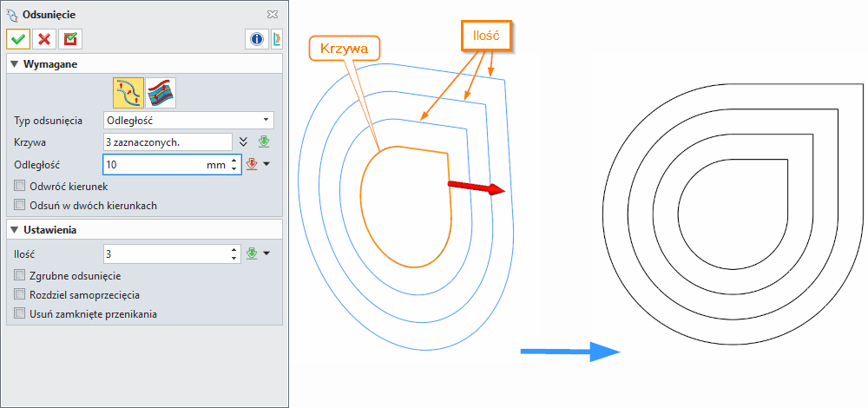Click the red pick icon beside Odległość

coord(253,164)
